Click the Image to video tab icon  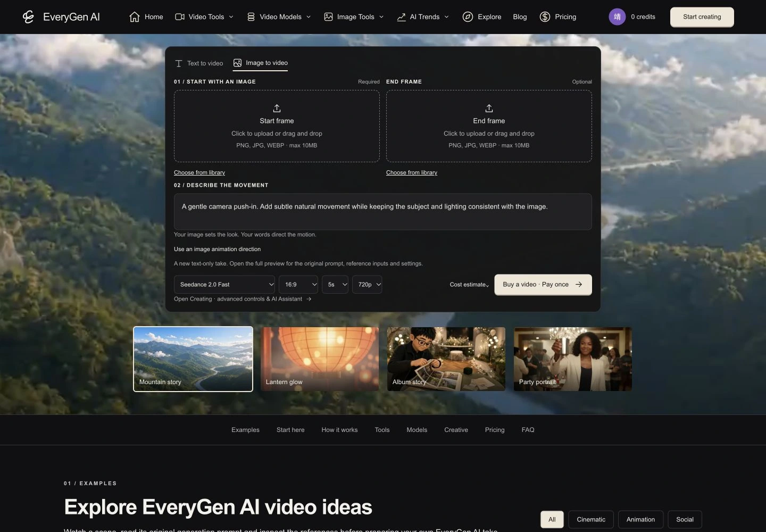coord(237,63)
